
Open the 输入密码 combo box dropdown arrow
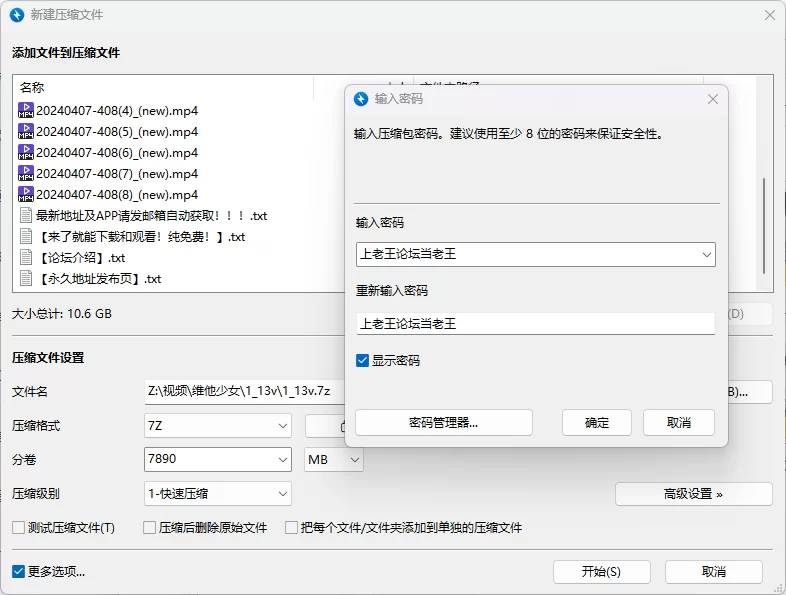[706, 255]
